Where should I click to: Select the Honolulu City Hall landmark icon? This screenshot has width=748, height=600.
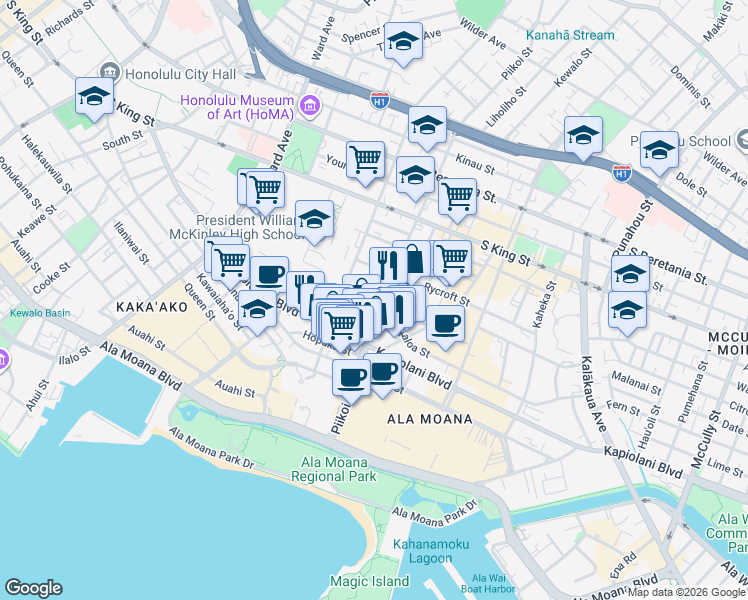110,72
